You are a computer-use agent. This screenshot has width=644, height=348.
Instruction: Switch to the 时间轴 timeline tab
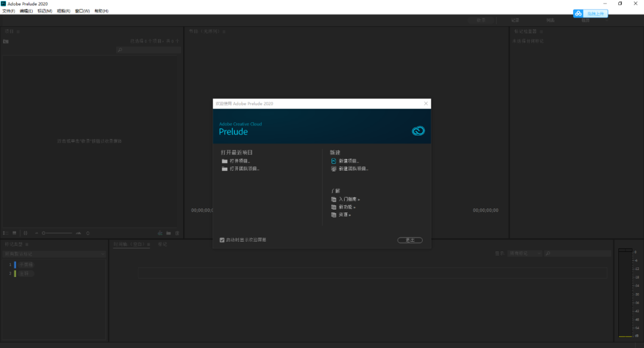click(x=129, y=244)
